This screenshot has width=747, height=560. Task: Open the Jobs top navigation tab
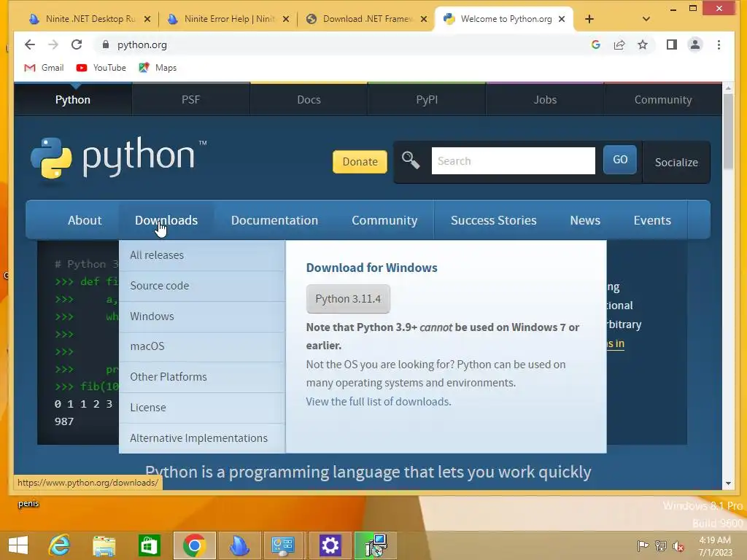[545, 99]
